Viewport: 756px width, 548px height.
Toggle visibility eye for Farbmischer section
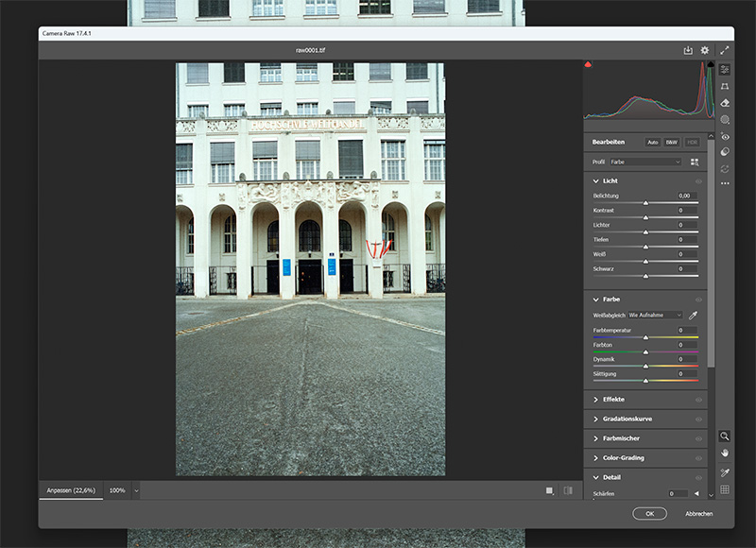click(698, 439)
